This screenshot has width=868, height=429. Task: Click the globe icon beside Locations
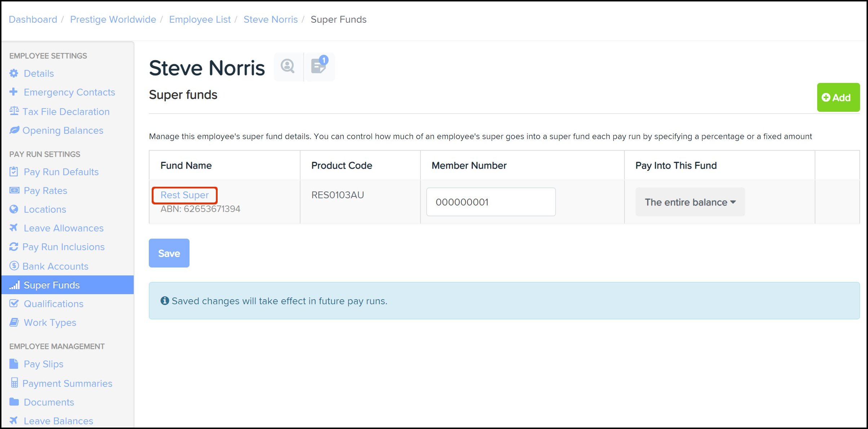point(14,209)
